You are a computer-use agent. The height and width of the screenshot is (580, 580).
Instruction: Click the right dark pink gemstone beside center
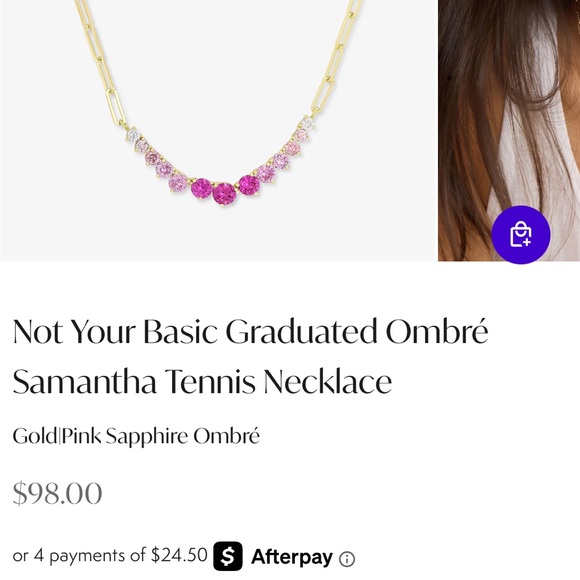(x=249, y=185)
